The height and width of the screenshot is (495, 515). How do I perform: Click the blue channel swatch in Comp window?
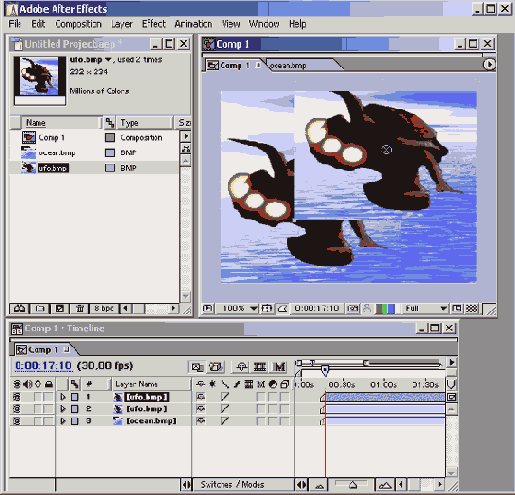click(x=391, y=309)
